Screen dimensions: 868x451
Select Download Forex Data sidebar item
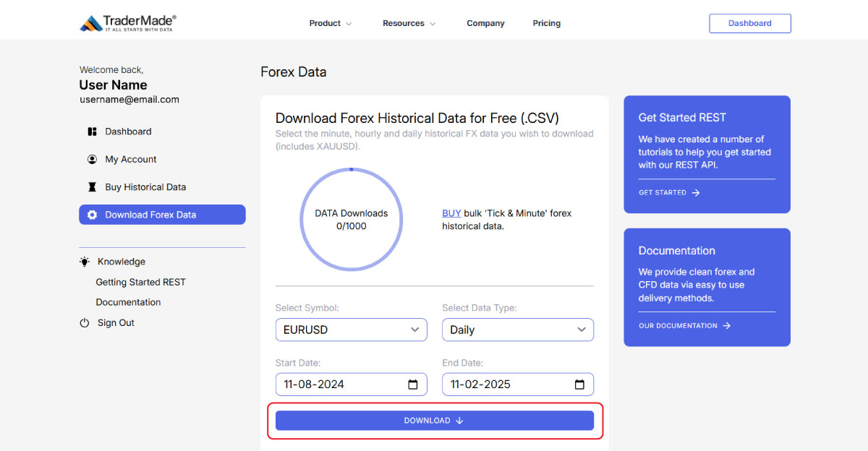(x=162, y=215)
